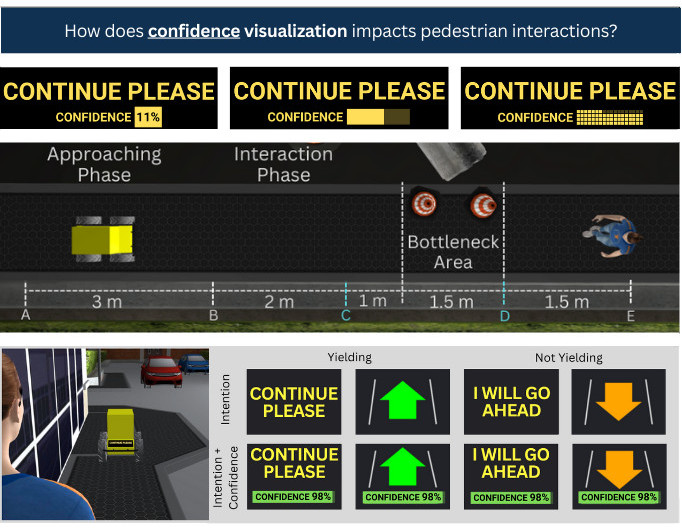The width and height of the screenshot is (682, 528).
Task: Select the left traffic cone in bottleneck area
Action: point(425,205)
